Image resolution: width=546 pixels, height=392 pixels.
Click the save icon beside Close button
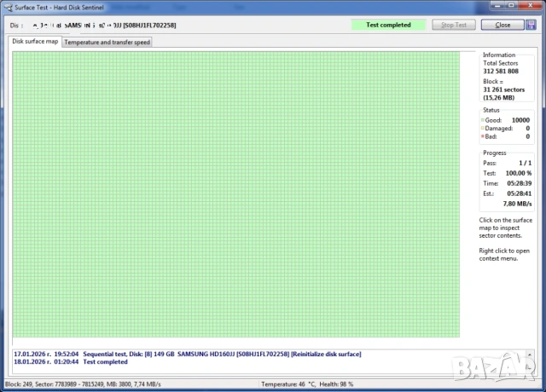click(x=531, y=25)
